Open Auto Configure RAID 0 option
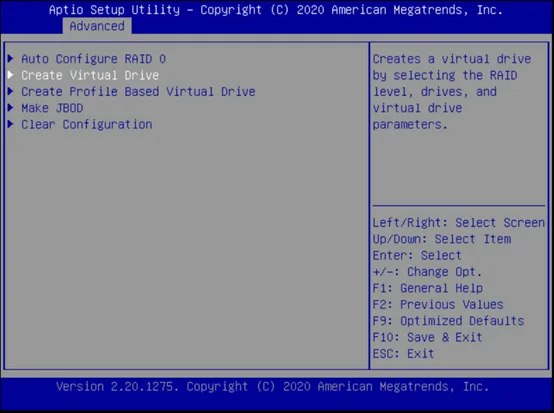554x413 pixels. [94, 59]
